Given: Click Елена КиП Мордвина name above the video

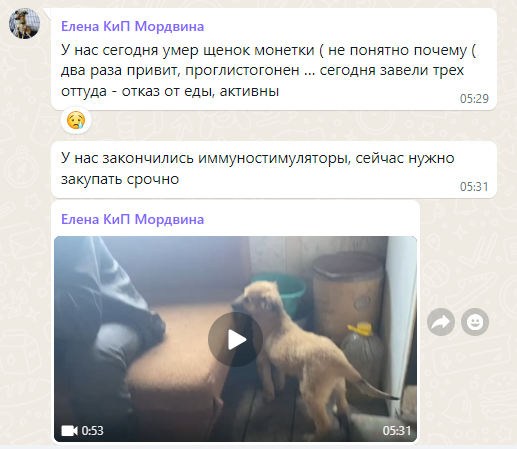Looking at the screenshot, I should 132,219.
